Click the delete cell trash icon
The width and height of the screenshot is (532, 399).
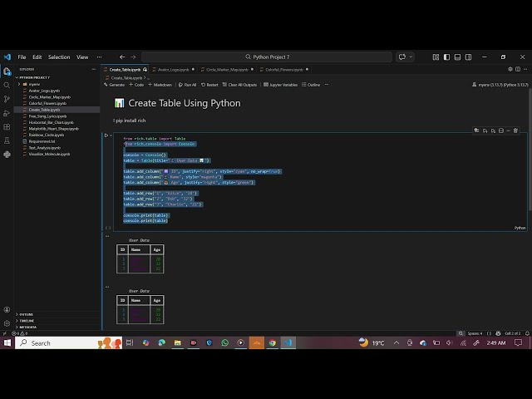click(x=515, y=131)
